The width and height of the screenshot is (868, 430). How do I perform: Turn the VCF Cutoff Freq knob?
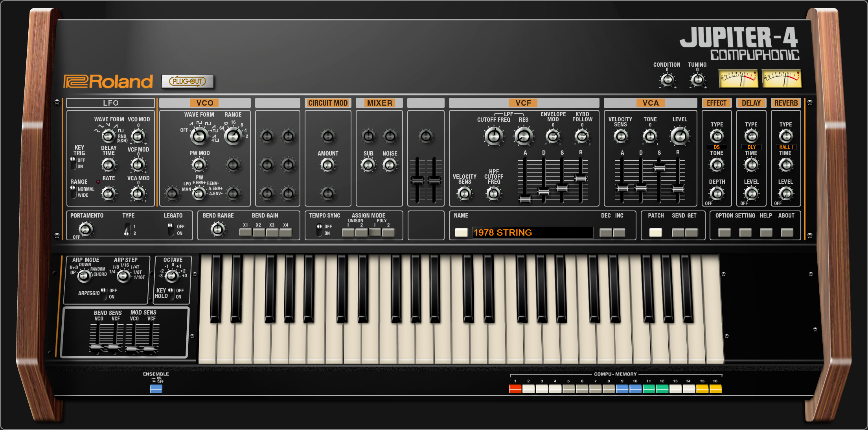click(x=494, y=136)
